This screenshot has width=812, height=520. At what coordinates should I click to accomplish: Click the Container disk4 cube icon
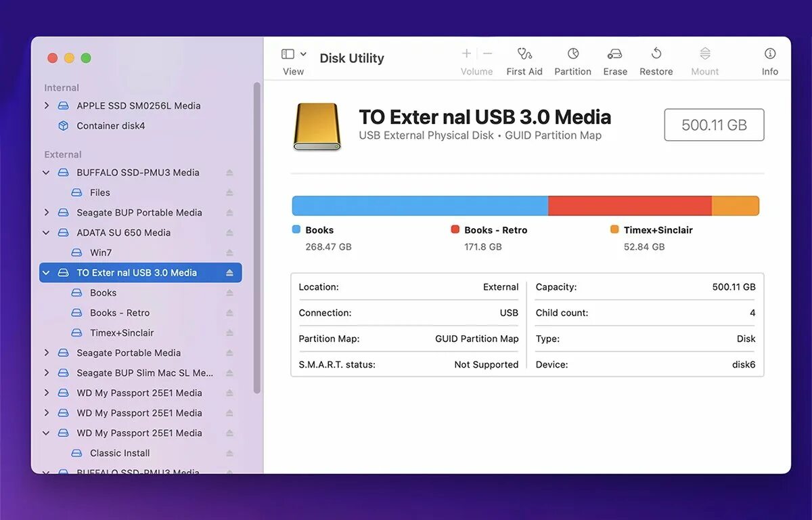(63, 126)
